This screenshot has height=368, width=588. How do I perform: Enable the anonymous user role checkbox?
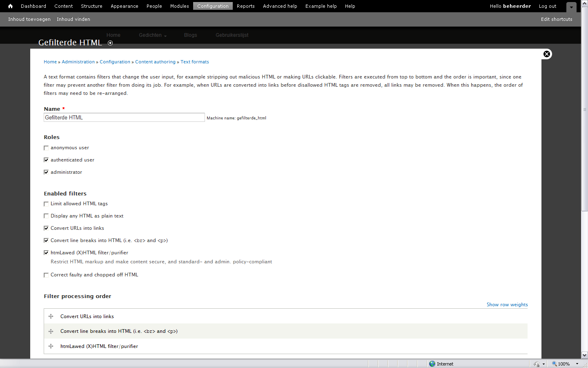pyautogui.click(x=46, y=148)
